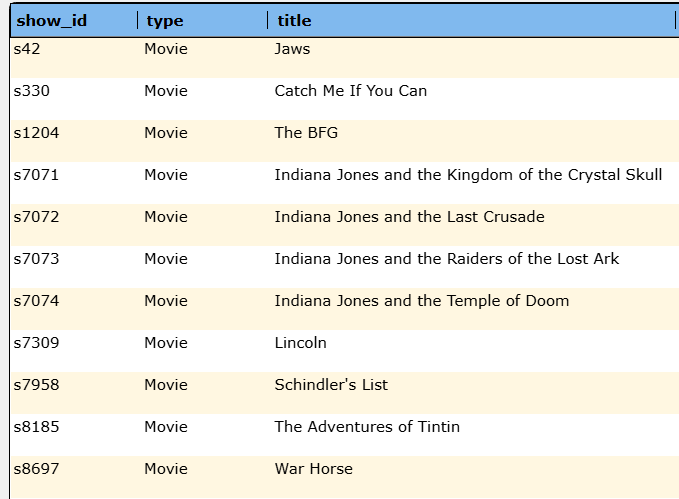Click Raiders of the Lost Ark title
679x499 pixels.
click(x=446, y=259)
